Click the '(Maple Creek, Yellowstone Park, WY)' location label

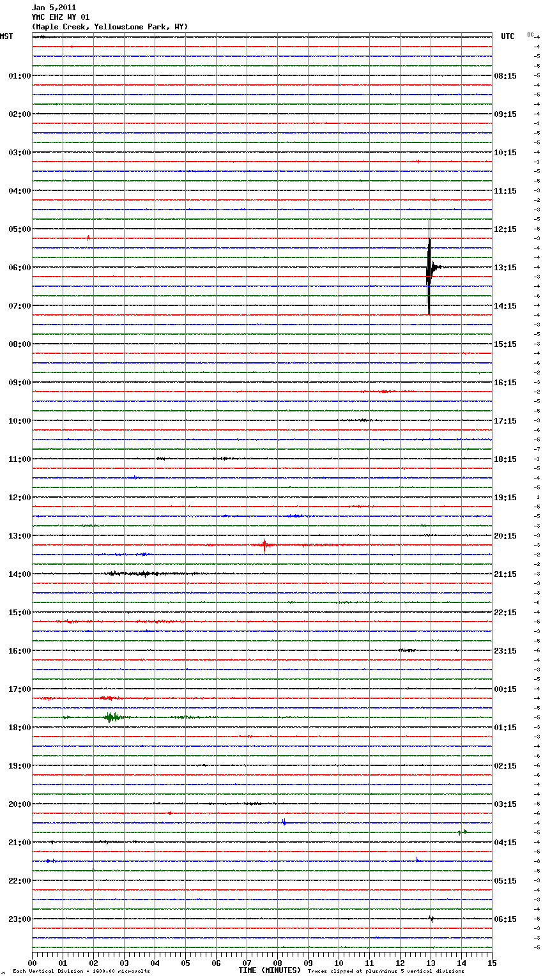coord(110,27)
